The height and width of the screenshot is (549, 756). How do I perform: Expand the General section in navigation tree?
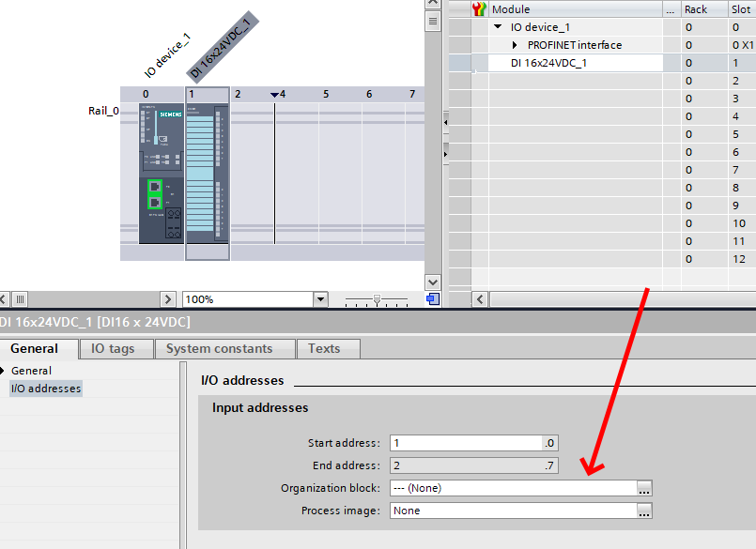[3, 371]
